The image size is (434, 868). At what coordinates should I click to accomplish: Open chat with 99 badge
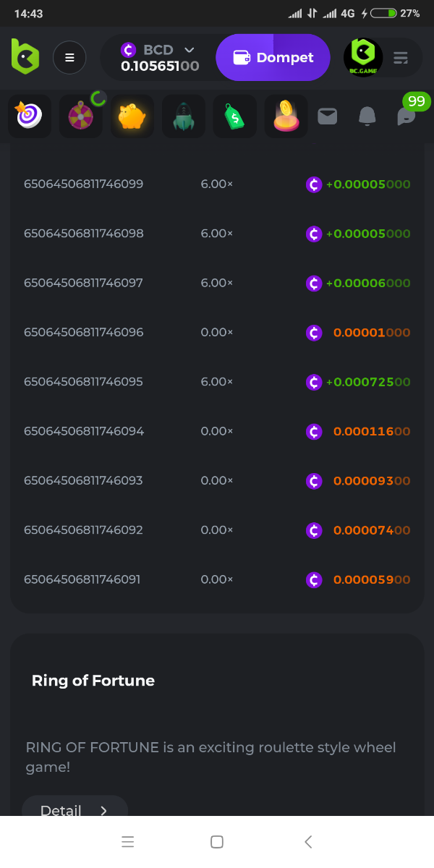407,116
